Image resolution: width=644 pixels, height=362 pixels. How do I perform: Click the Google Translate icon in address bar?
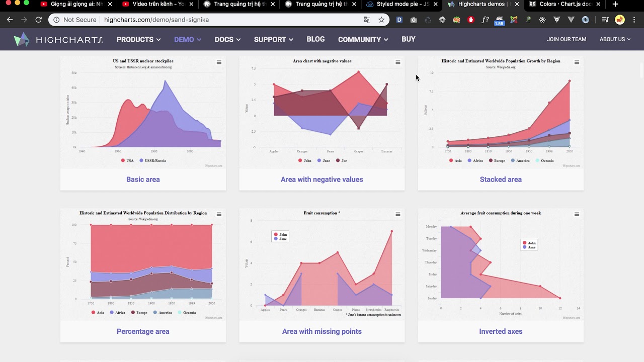pos(367,20)
